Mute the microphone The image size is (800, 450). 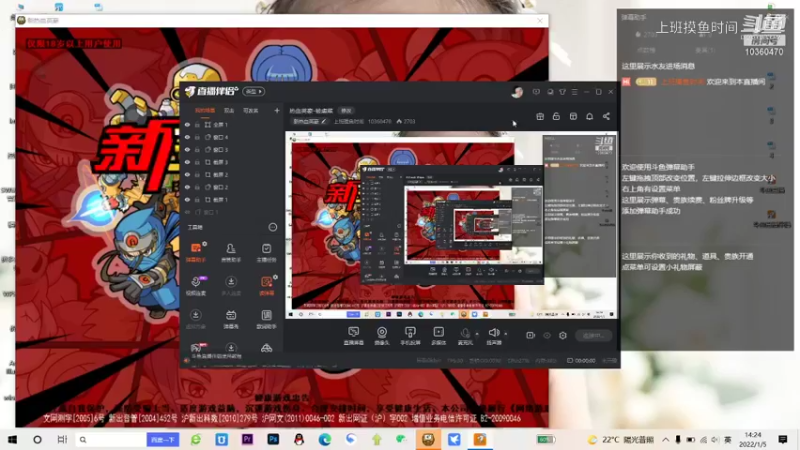coord(465,335)
